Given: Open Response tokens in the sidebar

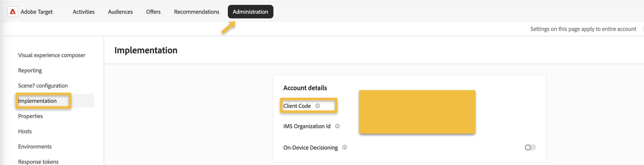Looking at the screenshot, I should tap(38, 161).
